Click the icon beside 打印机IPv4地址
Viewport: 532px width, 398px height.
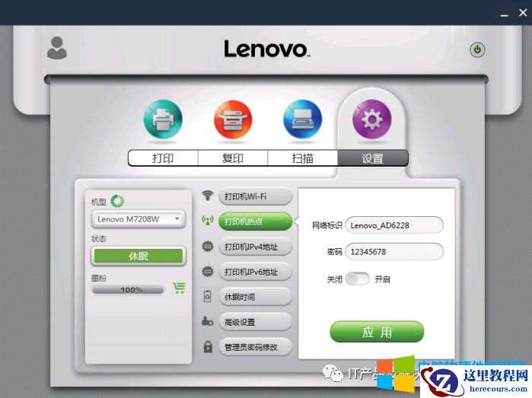coord(208,246)
